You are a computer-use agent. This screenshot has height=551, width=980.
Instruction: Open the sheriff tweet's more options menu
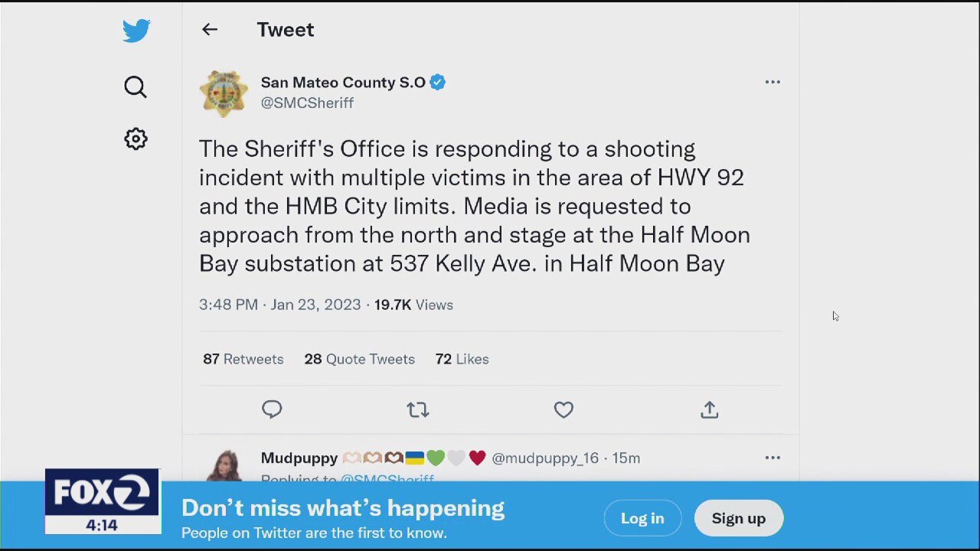[773, 82]
